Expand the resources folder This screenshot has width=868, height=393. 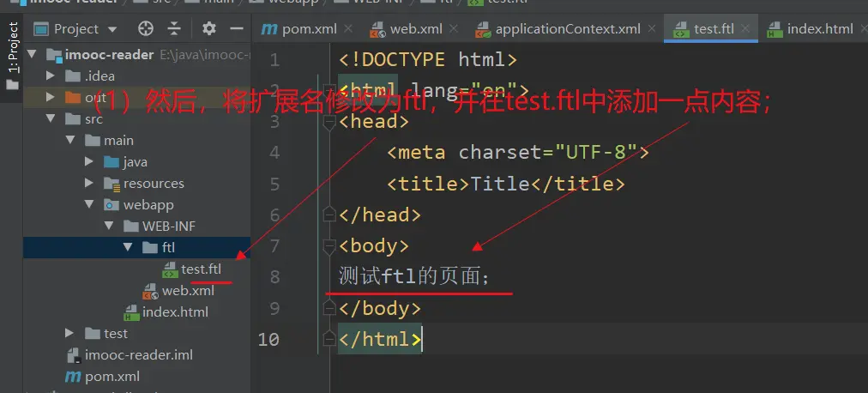[x=89, y=184]
